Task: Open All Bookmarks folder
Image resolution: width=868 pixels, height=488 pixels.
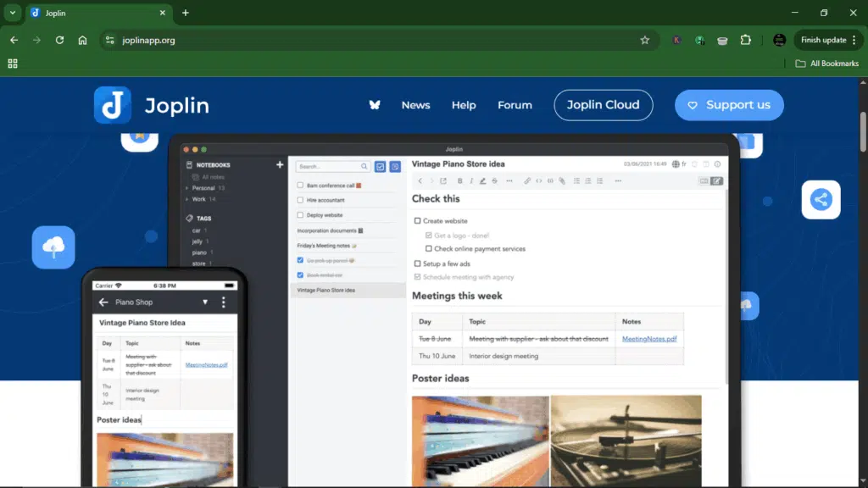Action: tap(827, 64)
